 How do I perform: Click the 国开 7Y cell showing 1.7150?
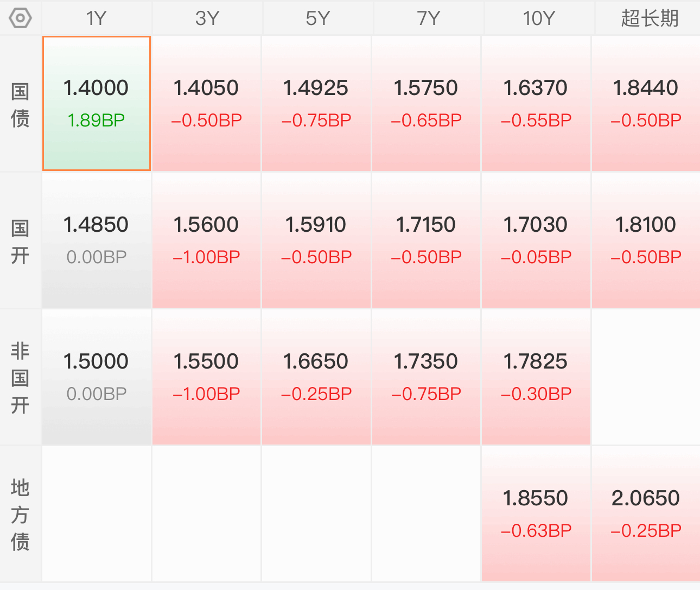tap(427, 240)
